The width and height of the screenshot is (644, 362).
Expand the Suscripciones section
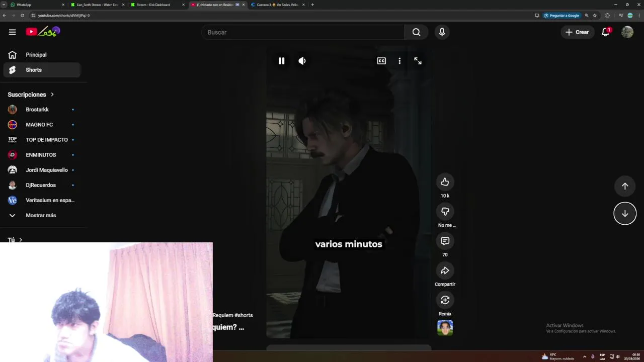tap(31, 95)
